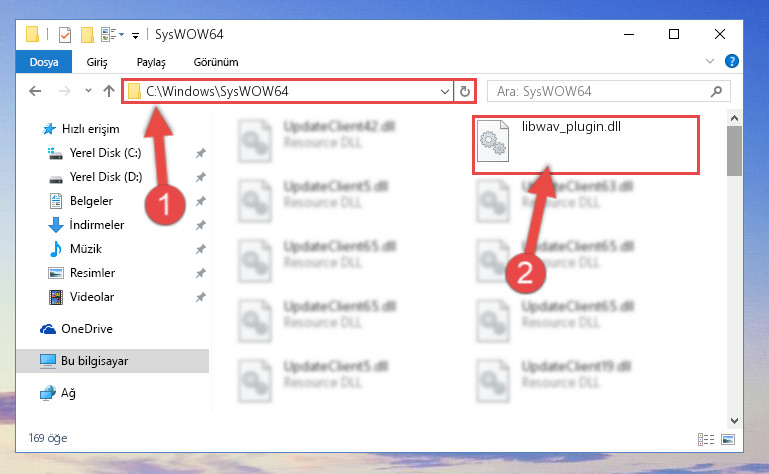Click the New folder quick access icon
Screen dimensions: 769x474
pyautogui.click(x=87, y=35)
